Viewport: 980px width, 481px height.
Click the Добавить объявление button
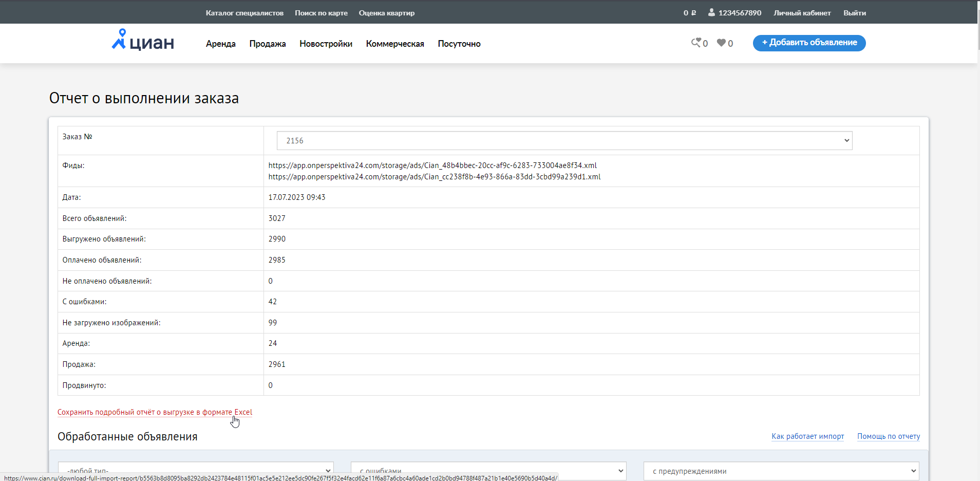coord(809,43)
